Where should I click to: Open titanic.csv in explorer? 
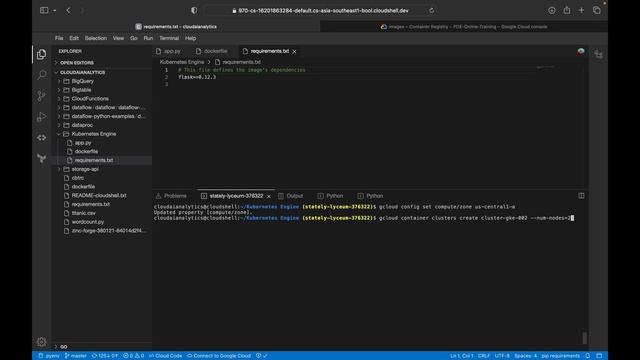coord(83,213)
